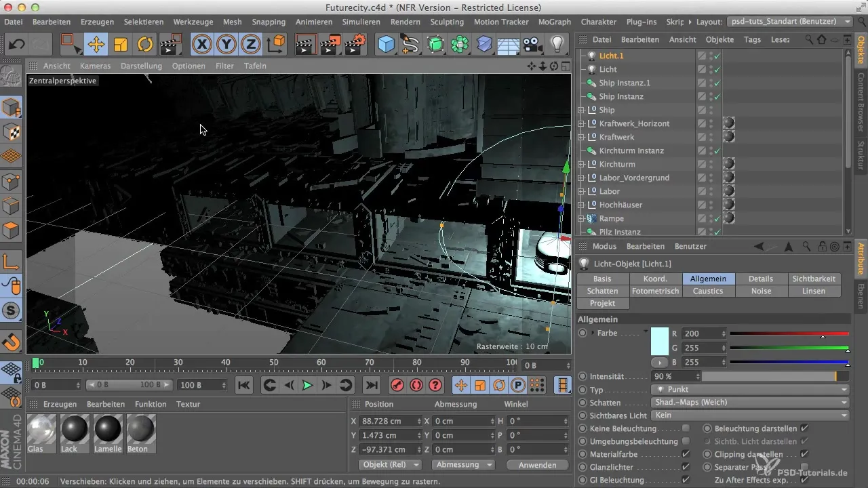Click the Farbe color swatch

(x=660, y=341)
